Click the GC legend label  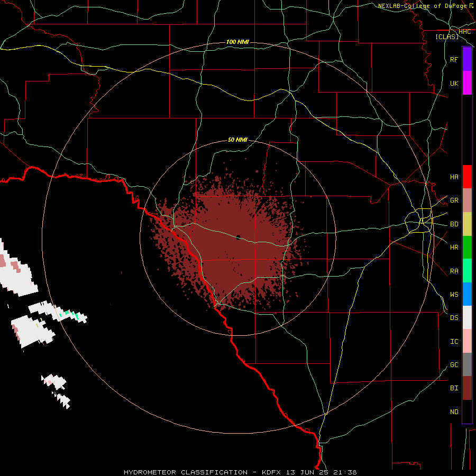click(454, 365)
